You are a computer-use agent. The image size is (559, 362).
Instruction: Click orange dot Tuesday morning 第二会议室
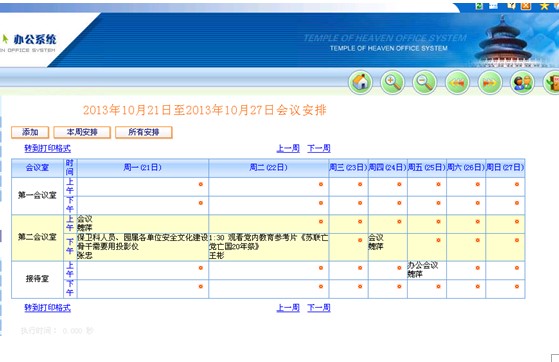tap(321, 221)
